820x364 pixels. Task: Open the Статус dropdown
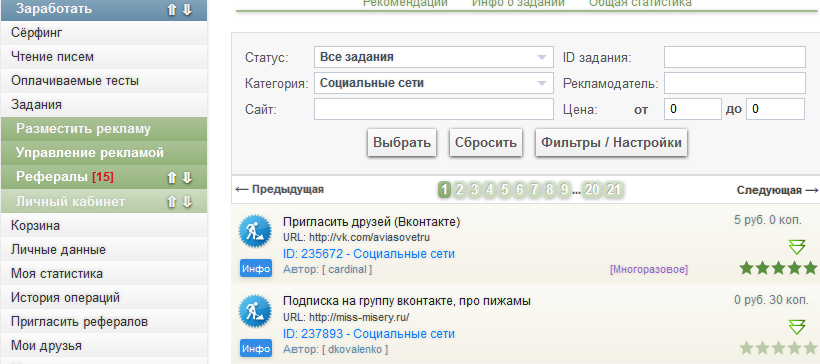point(434,57)
